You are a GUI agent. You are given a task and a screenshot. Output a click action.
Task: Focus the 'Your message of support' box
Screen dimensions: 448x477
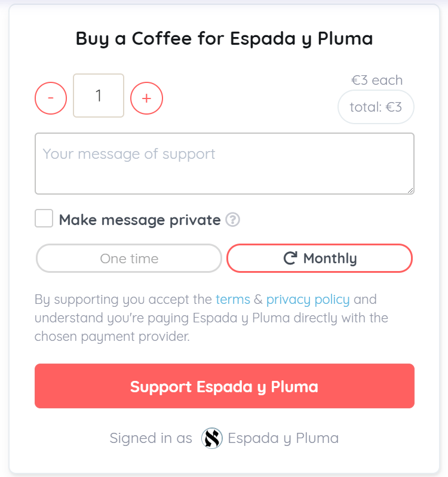pyautogui.click(x=224, y=163)
